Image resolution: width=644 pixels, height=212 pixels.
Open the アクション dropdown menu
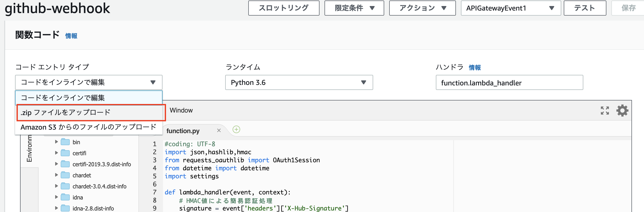(x=422, y=8)
